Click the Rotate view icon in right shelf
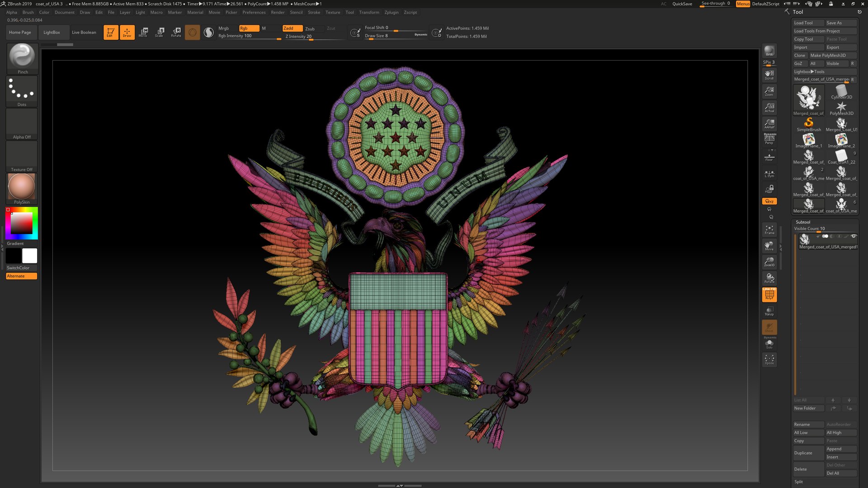This screenshot has height=488, width=868. (x=769, y=278)
